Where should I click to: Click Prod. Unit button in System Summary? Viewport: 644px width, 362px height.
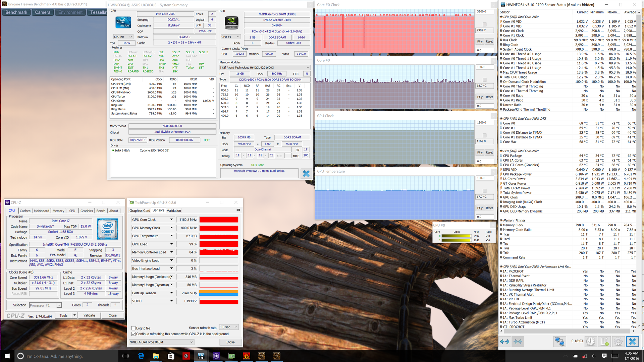(205, 31)
